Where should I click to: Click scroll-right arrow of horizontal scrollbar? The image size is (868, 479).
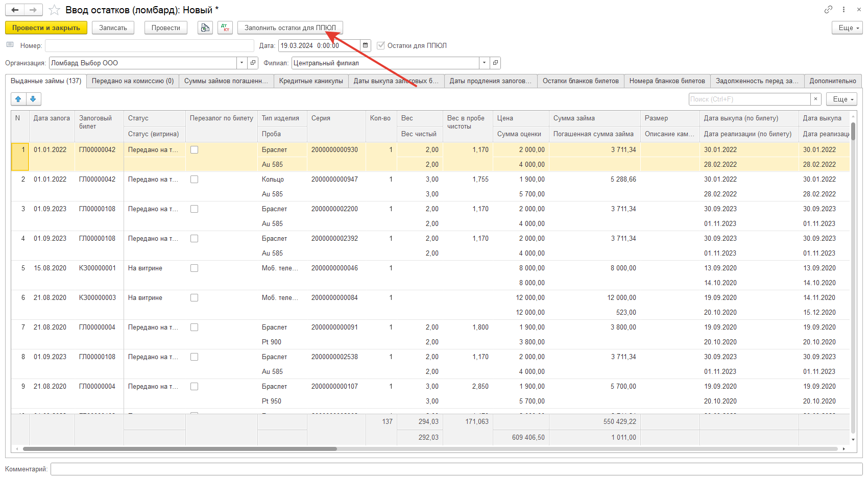point(844,449)
